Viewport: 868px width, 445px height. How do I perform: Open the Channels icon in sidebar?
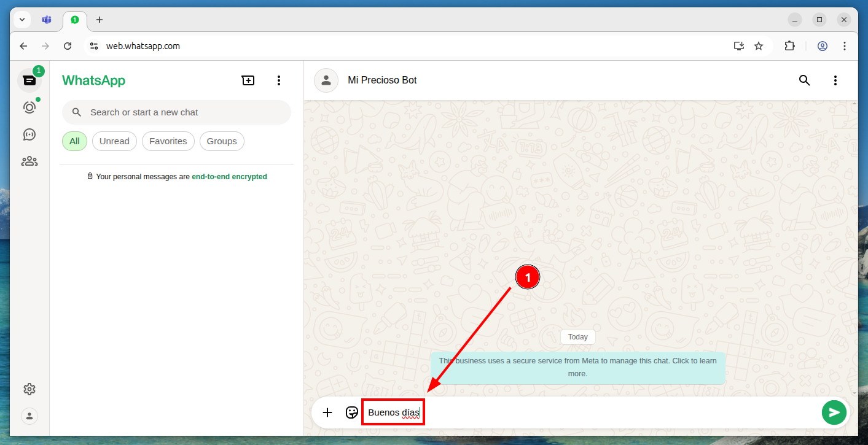click(29, 134)
